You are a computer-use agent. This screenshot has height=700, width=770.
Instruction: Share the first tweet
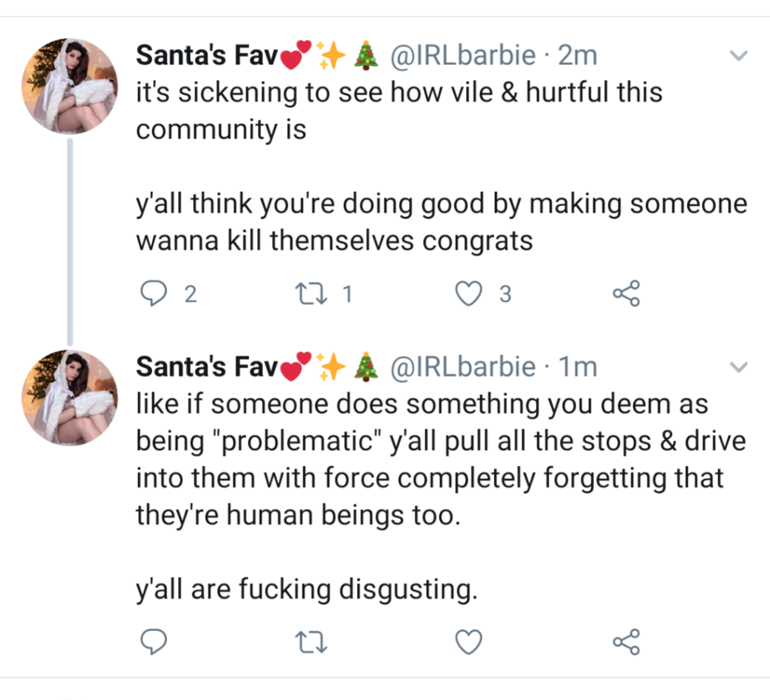[x=626, y=293]
